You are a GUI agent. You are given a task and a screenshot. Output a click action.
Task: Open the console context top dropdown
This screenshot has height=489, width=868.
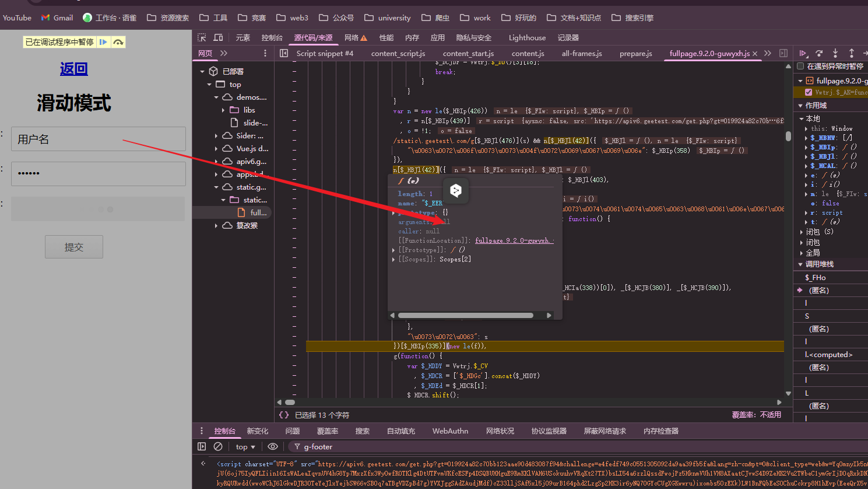pos(245,446)
